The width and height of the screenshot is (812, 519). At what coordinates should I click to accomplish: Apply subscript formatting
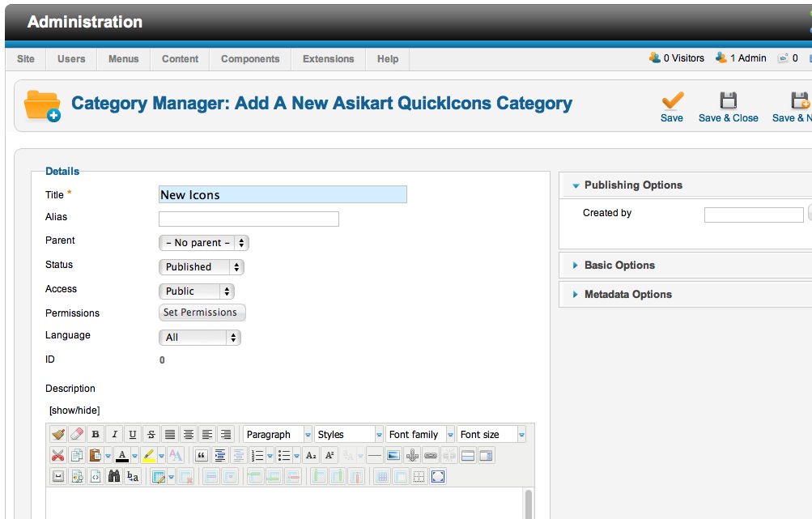[311, 455]
